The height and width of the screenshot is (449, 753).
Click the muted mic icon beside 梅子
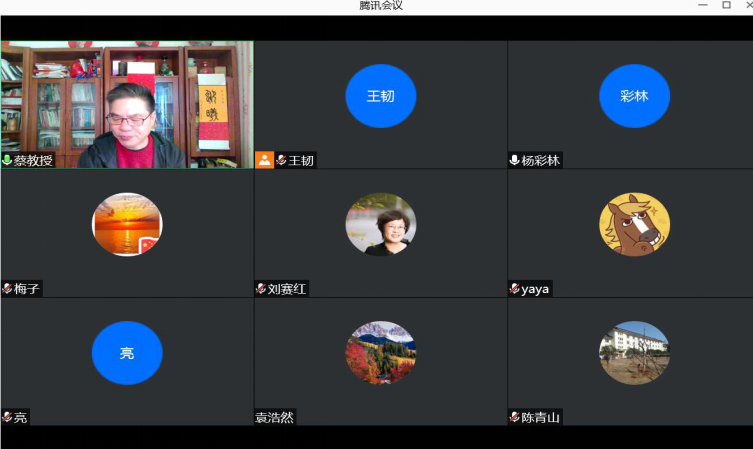[x=7, y=289]
